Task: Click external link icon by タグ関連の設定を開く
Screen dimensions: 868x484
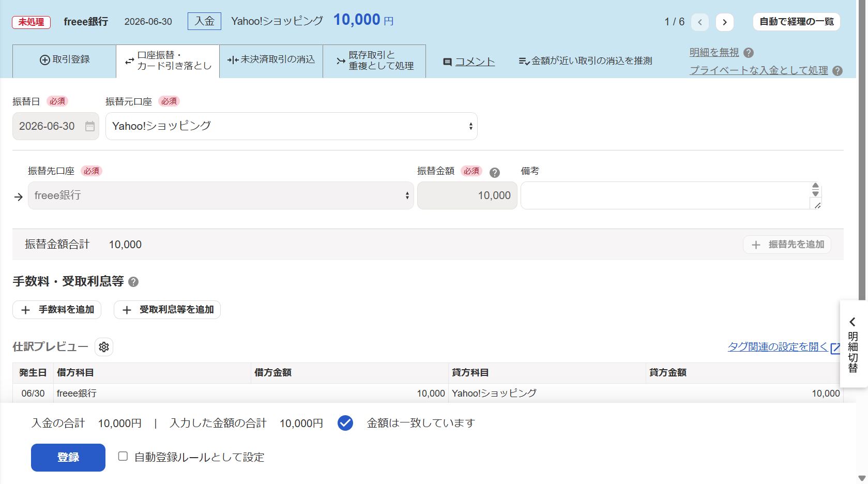Action: click(835, 348)
